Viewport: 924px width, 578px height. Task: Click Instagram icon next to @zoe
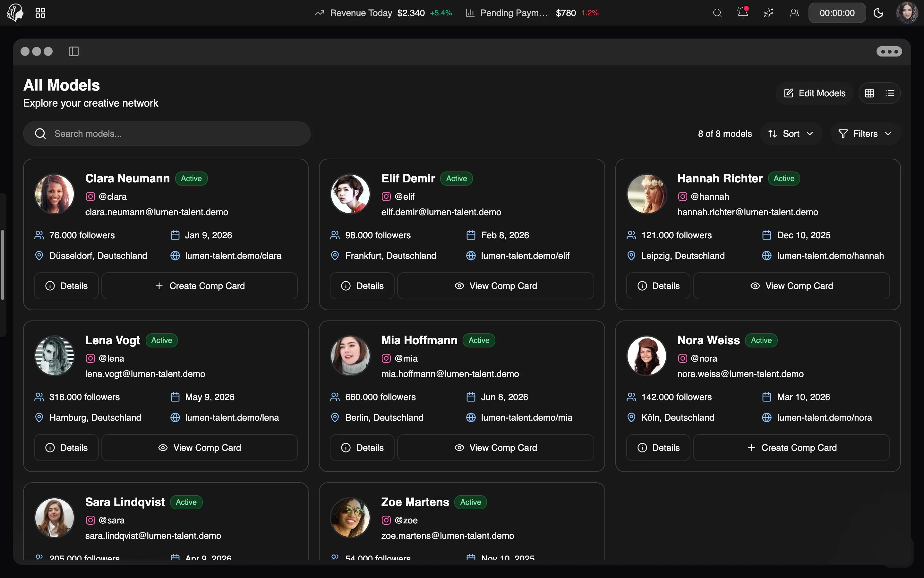(x=386, y=520)
